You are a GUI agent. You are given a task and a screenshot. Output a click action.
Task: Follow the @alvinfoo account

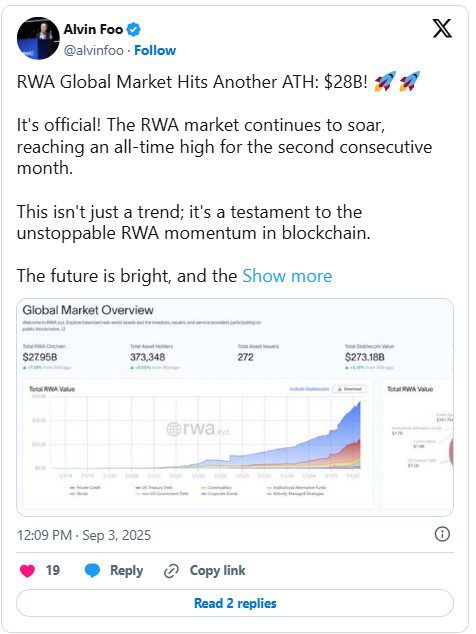click(x=155, y=51)
